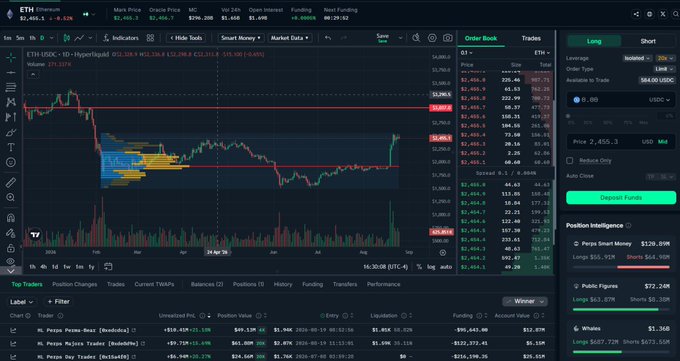
Task: Click the size percentage slider handle
Action: coord(568,116)
